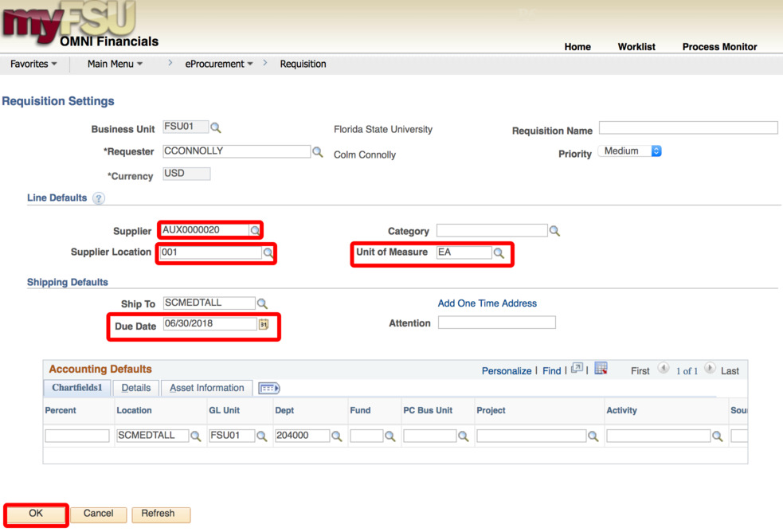Open Project lookup magnifier
The width and height of the screenshot is (783, 532).
593,436
